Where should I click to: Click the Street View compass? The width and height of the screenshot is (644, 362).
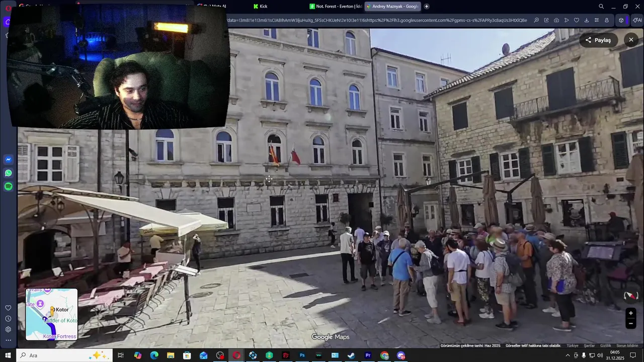[x=630, y=296]
